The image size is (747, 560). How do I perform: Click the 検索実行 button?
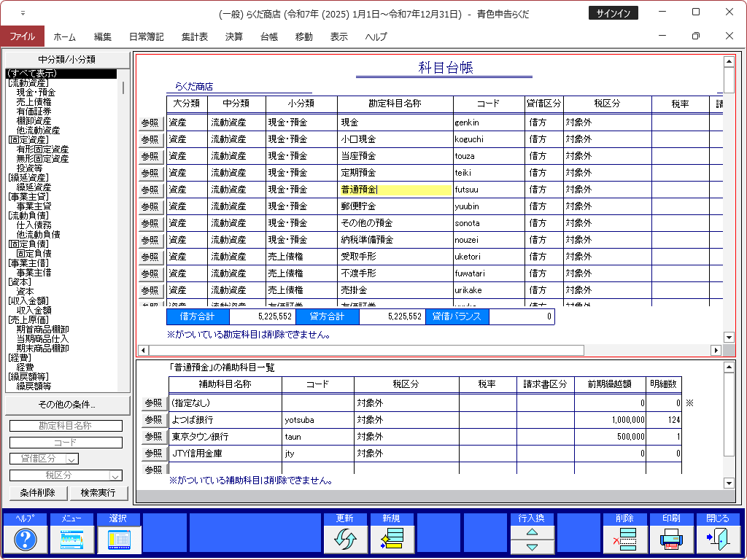[x=98, y=493]
